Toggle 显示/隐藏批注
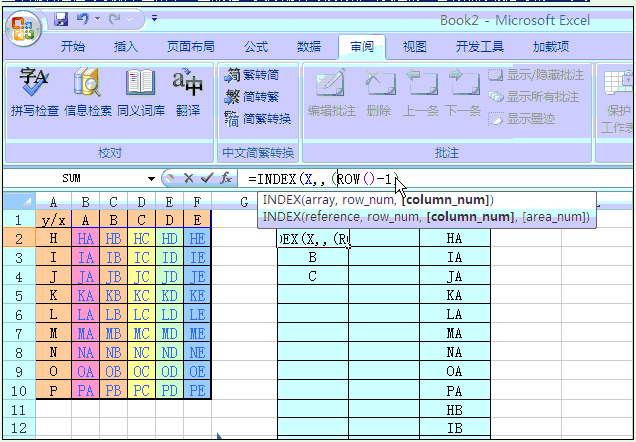 536,75
